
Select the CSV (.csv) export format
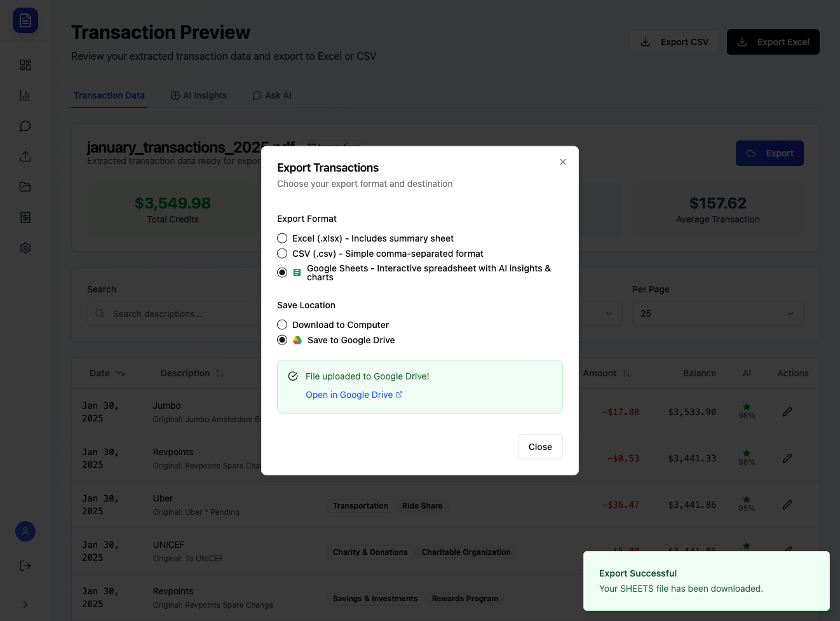(282, 254)
